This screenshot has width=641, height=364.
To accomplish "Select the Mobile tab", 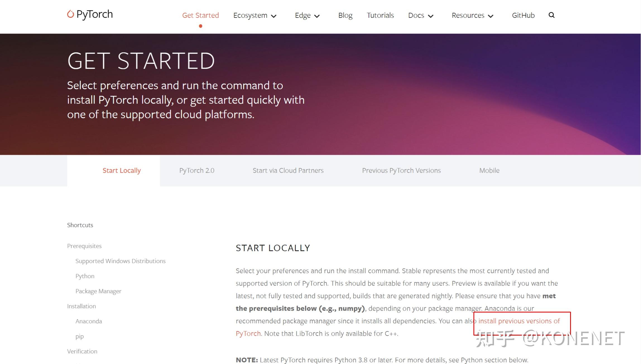I will (489, 170).
